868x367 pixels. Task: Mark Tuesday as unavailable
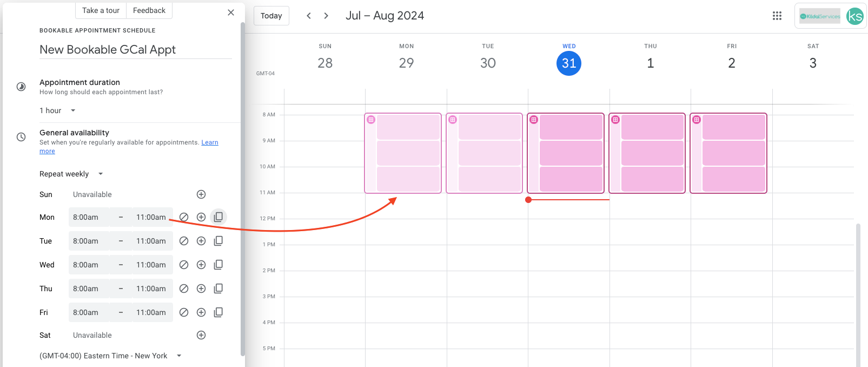(184, 241)
